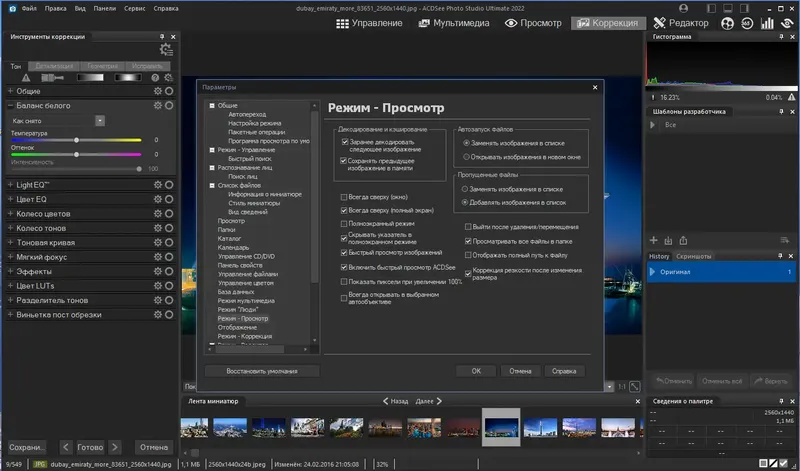Select Режим - Коррекция in settings tree
800x471 pixels.
pos(245,336)
